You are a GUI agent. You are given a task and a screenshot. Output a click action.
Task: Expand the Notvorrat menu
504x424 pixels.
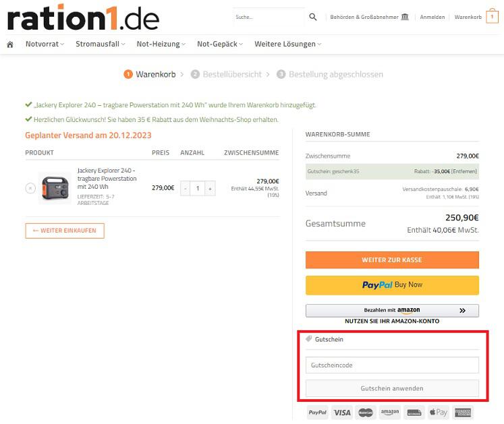(x=45, y=44)
